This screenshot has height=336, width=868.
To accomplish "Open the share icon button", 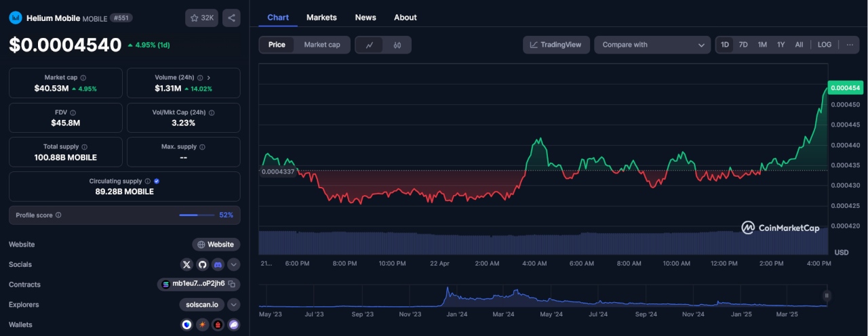I will 231,18.
